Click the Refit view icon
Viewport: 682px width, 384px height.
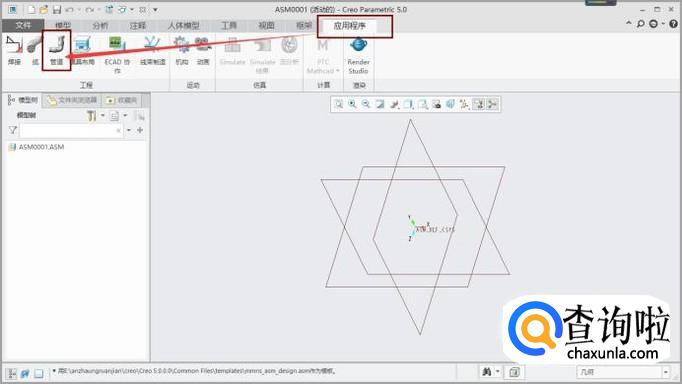click(x=338, y=104)
